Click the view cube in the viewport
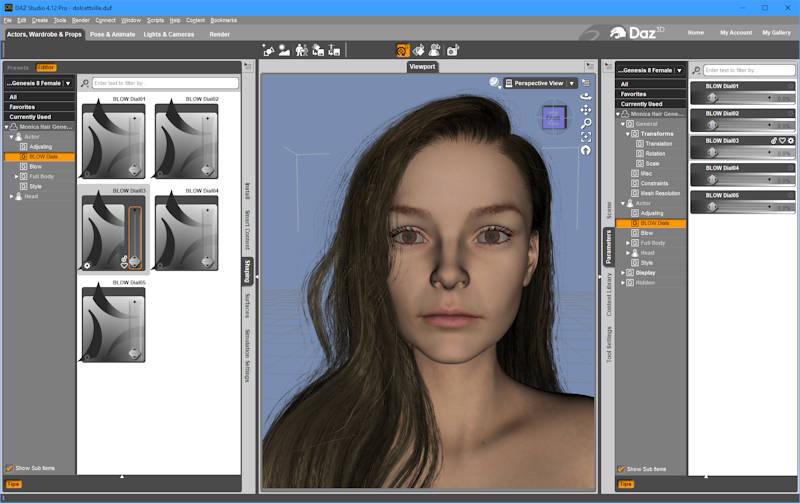The image size is (800, 503). (553, 118)
